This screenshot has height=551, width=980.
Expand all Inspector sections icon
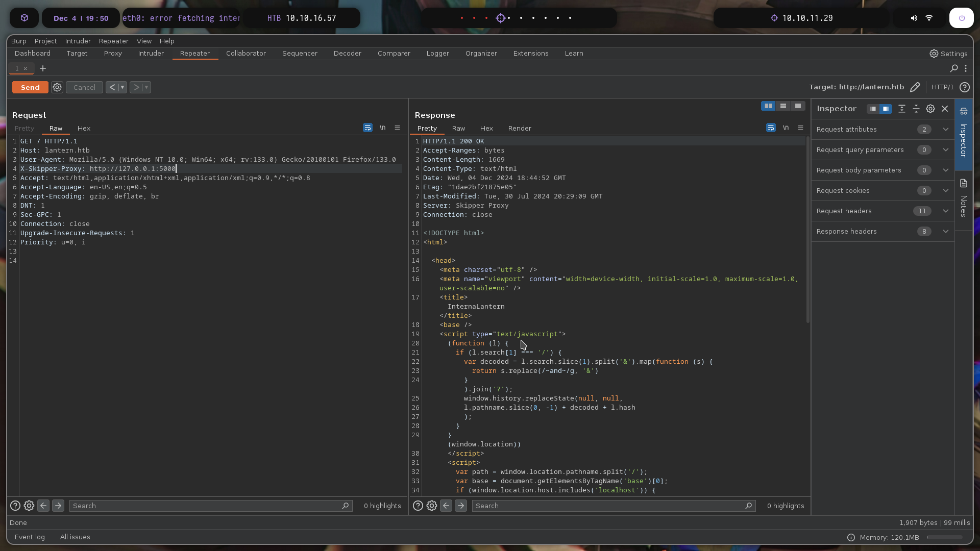tap(902, 109)
